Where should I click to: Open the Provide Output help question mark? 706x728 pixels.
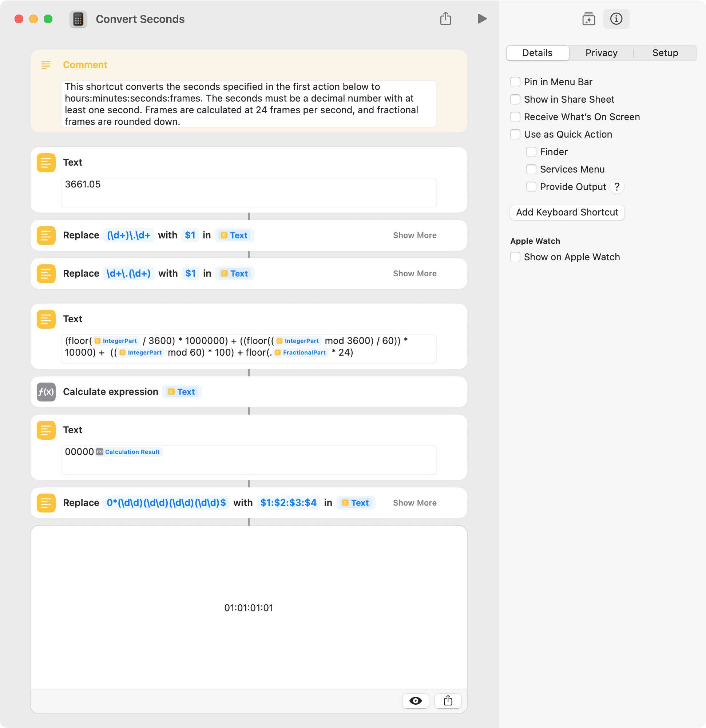tap(617, 187)
